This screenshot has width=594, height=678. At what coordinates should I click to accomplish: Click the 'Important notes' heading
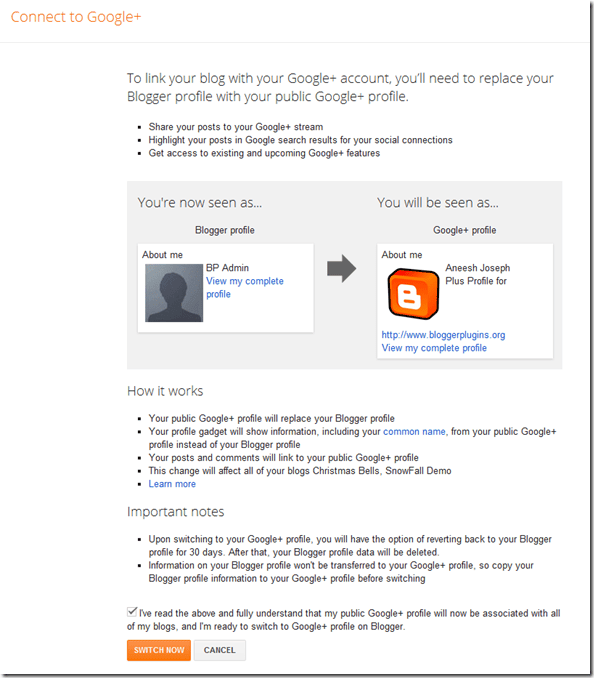[x=176, y=512]
